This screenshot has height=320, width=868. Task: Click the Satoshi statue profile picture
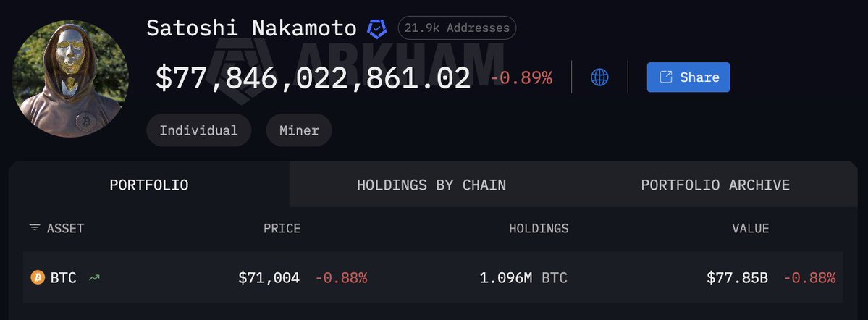pos(70,78)
